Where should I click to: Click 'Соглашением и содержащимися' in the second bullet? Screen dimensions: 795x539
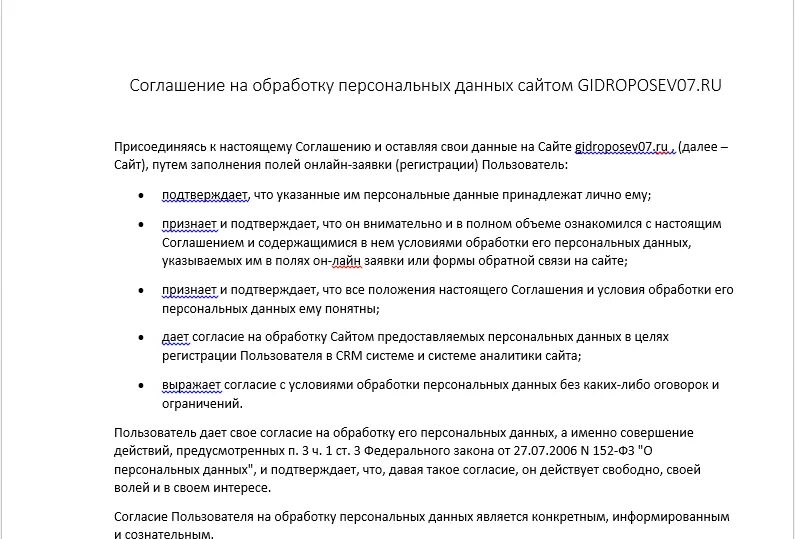click(x=260, y=242)
